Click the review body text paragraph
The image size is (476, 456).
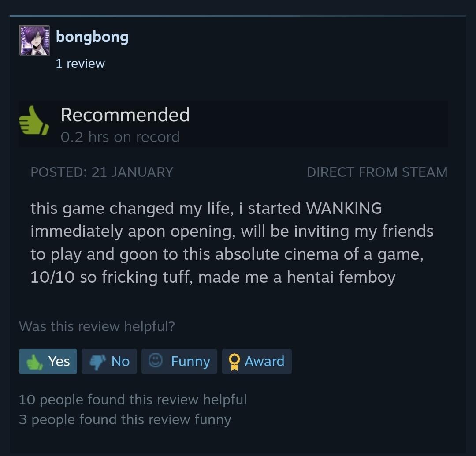click(x=232, y=243)
